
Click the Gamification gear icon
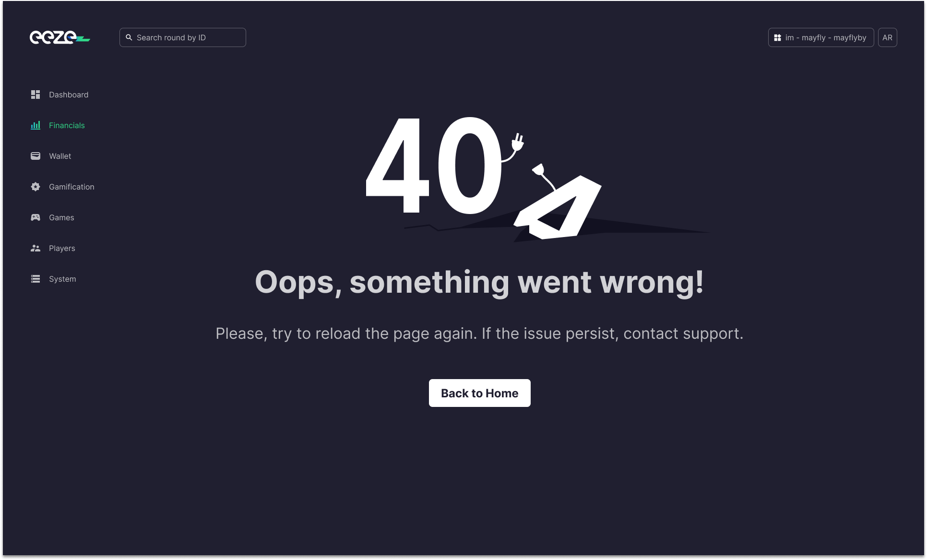coord(36,187)
